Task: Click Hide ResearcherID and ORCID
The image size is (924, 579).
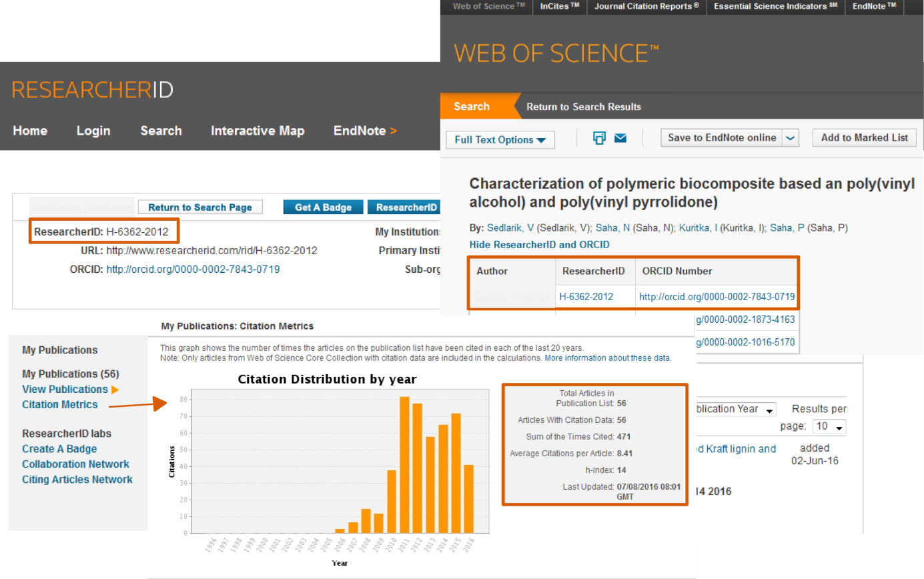Action: pyautogui.click(x=540, y=245)
